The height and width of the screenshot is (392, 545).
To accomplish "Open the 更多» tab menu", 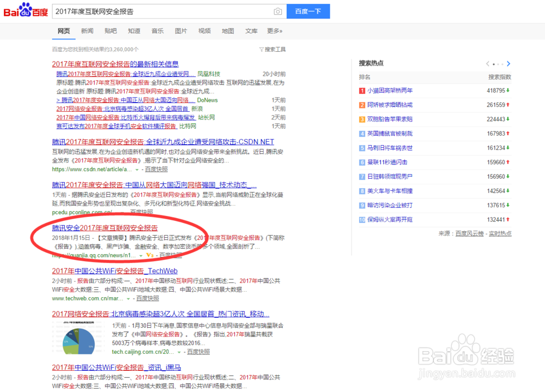I will (275, 31).
